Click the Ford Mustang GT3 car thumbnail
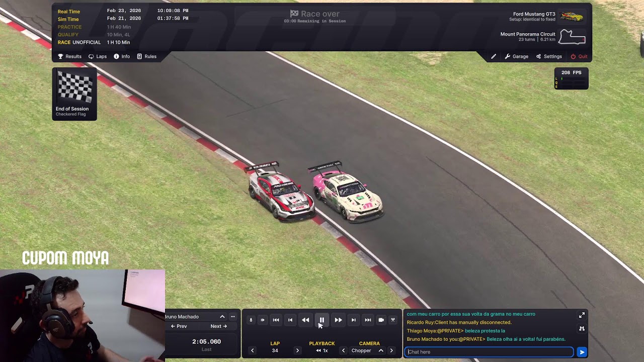Screen dimensions: 644x362 (572, 16)
